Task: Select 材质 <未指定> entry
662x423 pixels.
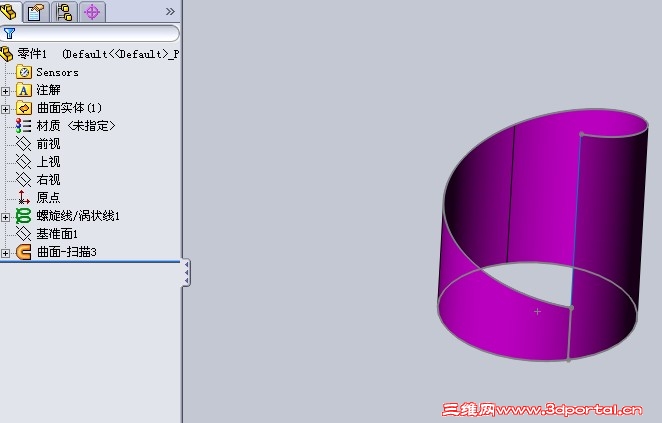Action: (x=76, y=126)
